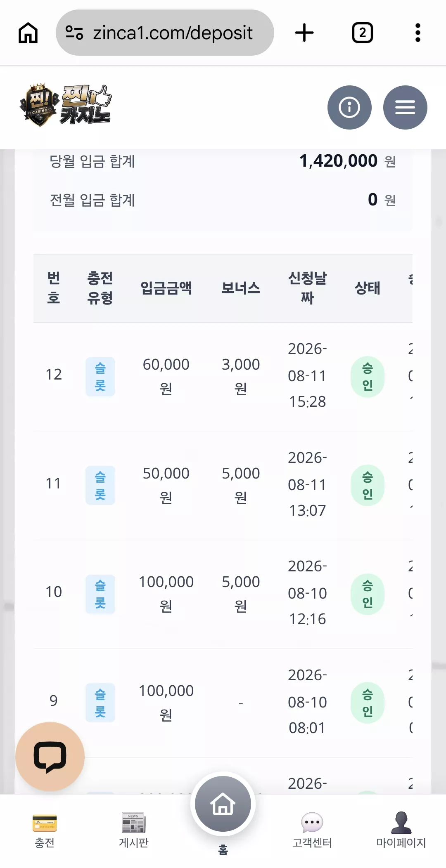Tap the center 홈 button
This screenshot has width=446, height=868.
point(223,809)
